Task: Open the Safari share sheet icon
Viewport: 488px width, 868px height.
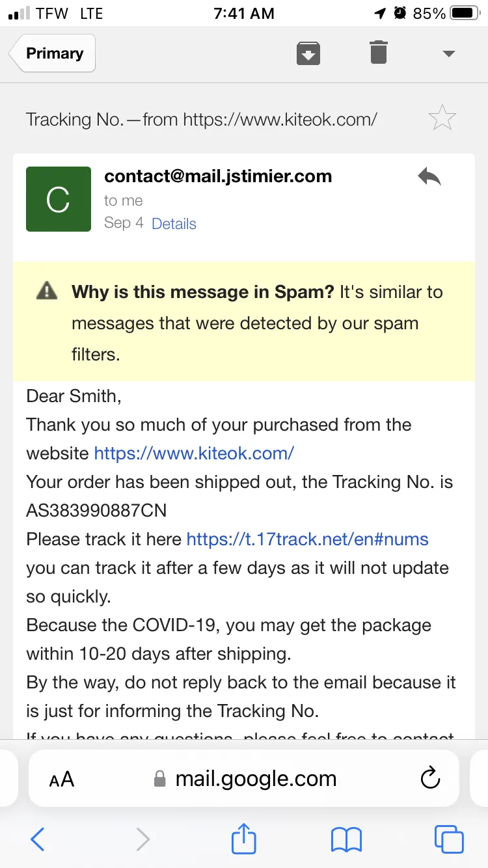Action: 244,837
